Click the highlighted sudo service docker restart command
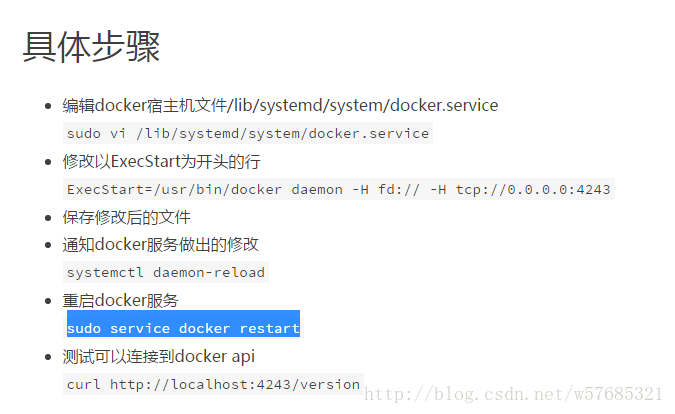Viewport: 675px width, 414px height. tap(183, 328)
